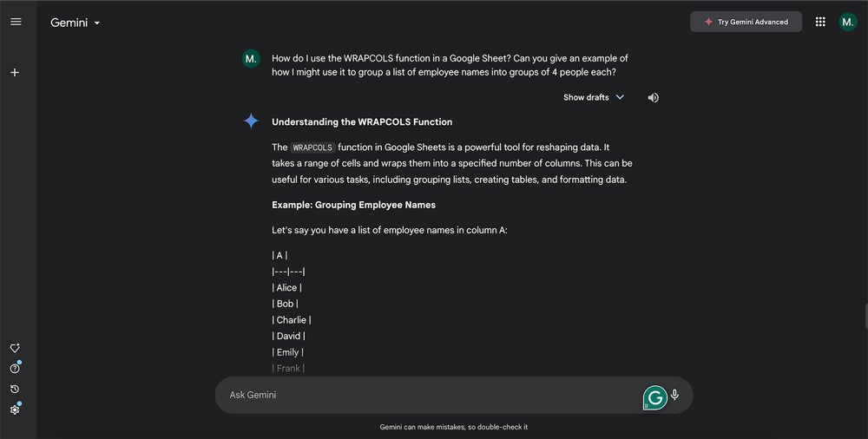The width and height of the screenshot is (868, 439).
Task: Open the hamburger main menu
Action: click(16, 22)
